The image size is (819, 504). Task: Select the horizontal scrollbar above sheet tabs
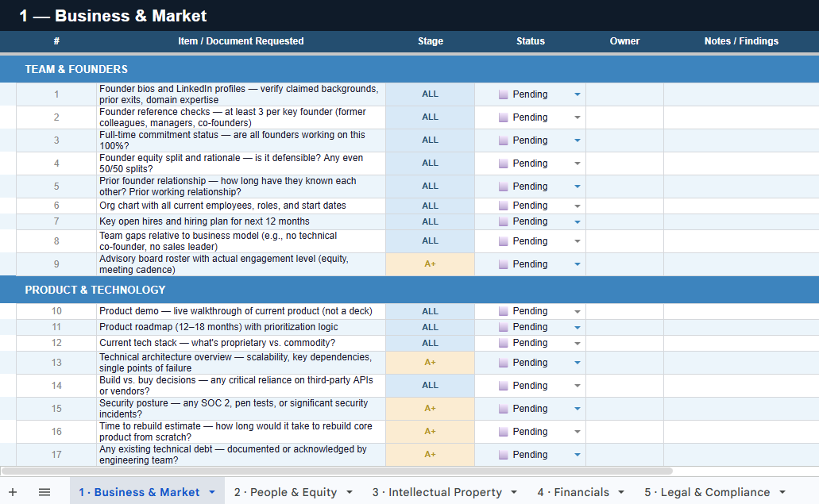click(337, 471)
